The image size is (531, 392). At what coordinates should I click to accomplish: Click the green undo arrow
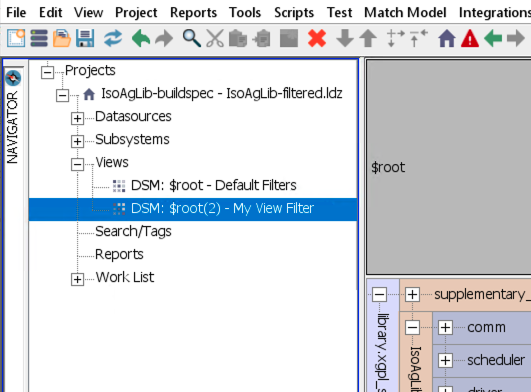141,38
